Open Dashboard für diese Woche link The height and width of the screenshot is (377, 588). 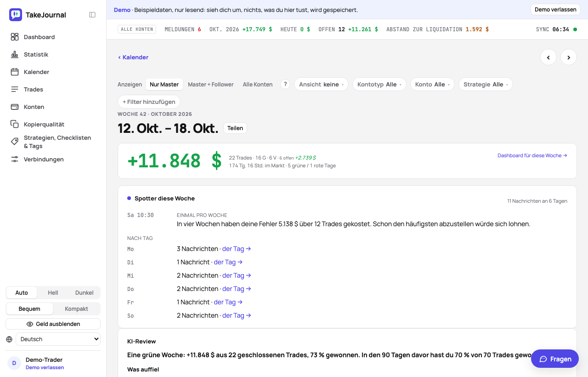coord(532,155)
